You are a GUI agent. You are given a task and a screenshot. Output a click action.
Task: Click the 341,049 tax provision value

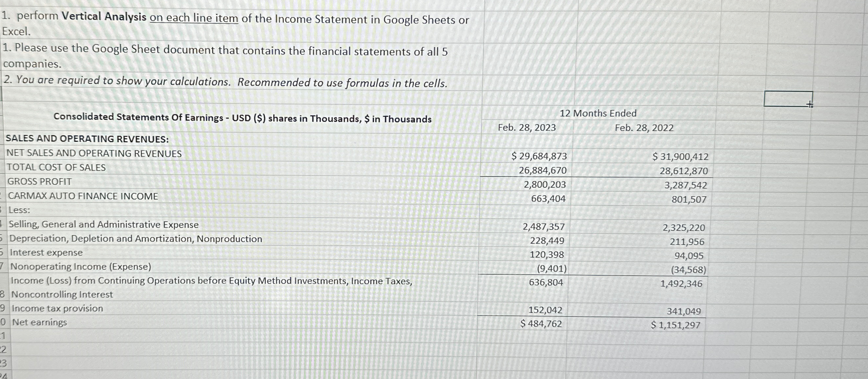[684, 311]
